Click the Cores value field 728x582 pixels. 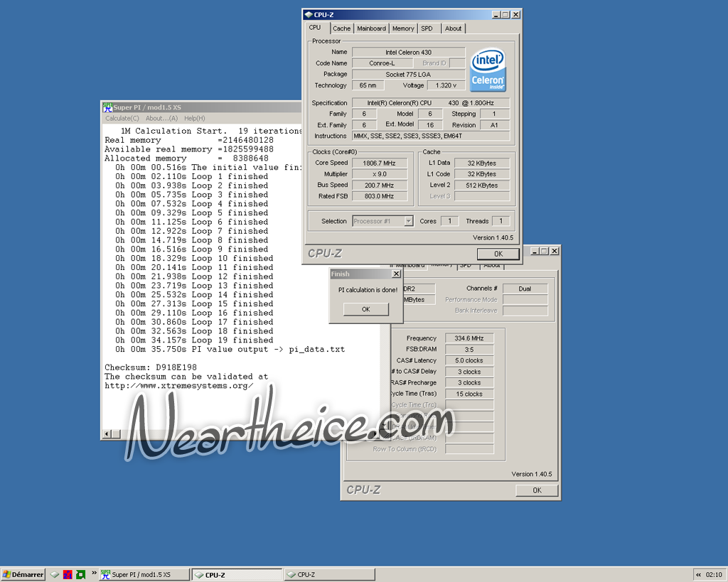[x=449, y=221]
